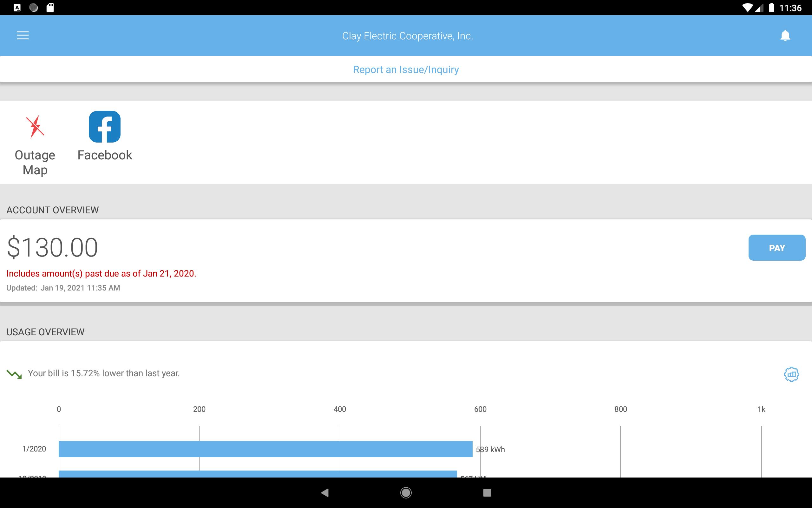
Task: Tap the $130.00 balance amount
Action: point(52,248)
